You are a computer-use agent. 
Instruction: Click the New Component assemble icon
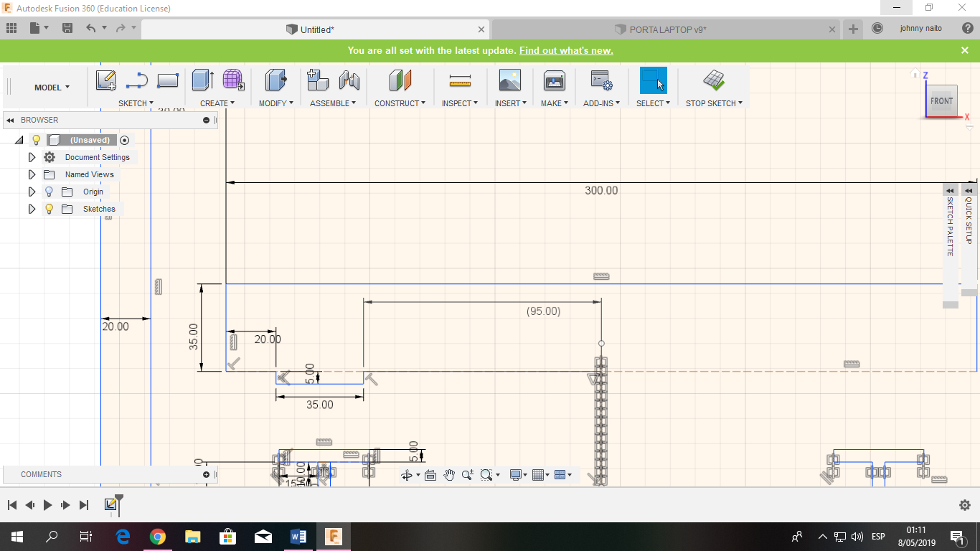(x=318, y=80)
